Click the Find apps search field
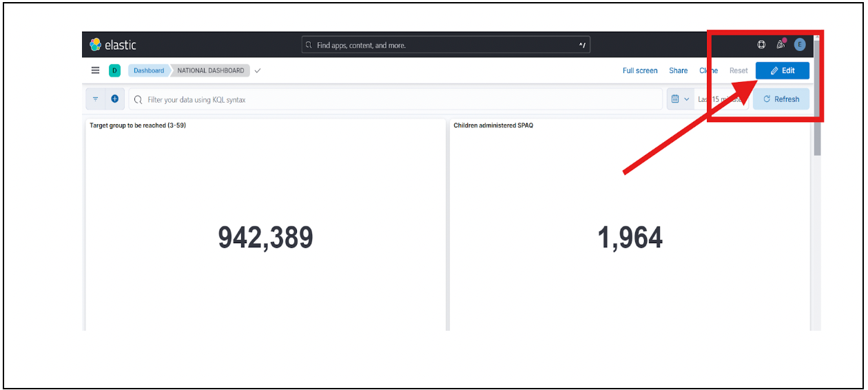This screenshot has width=868, height=390. click(x=446, y=45)
